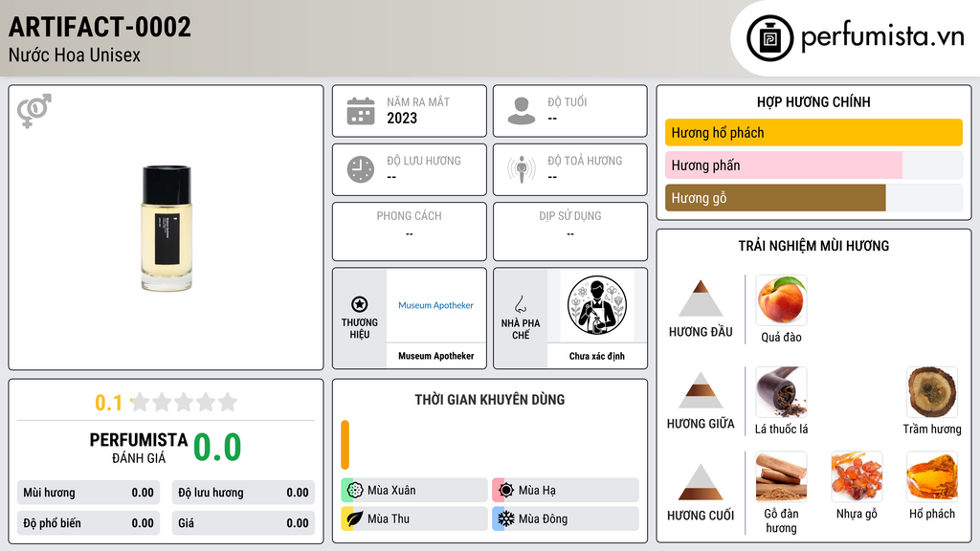This screenshot has width=980, height=551.
Task: Open the Nhựa gỗ resin note image
Action: click(857, 476)
